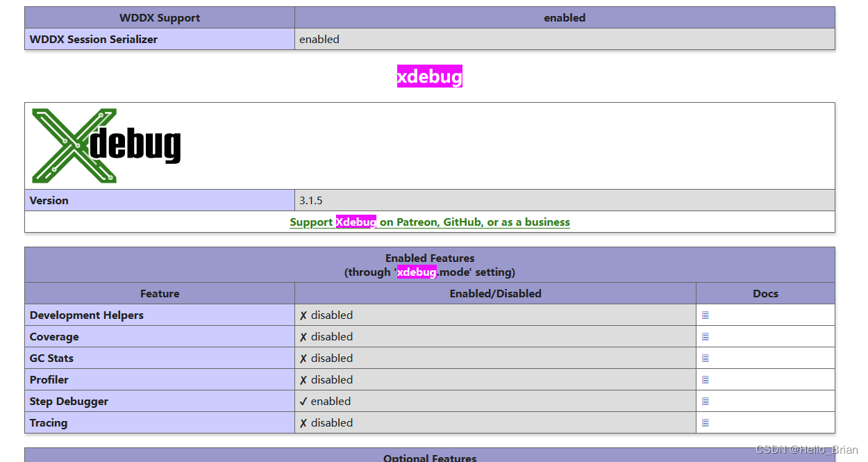Click the Step Debugger feature name

(69, 402)
